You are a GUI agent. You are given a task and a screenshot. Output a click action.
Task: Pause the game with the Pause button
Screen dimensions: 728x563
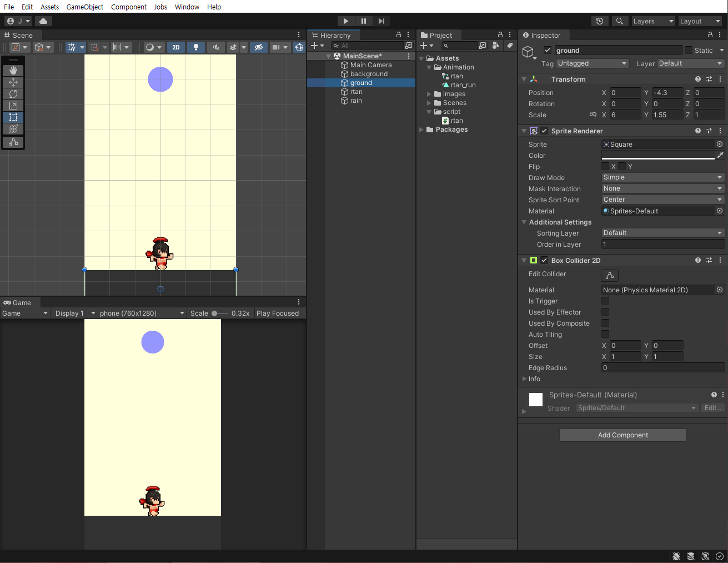tap(364, 21)
